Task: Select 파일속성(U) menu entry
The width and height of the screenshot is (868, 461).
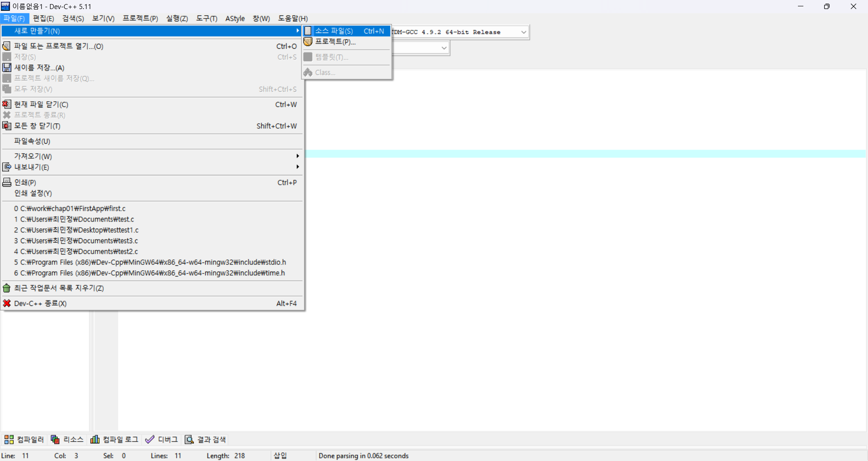Action: (151, 141)
